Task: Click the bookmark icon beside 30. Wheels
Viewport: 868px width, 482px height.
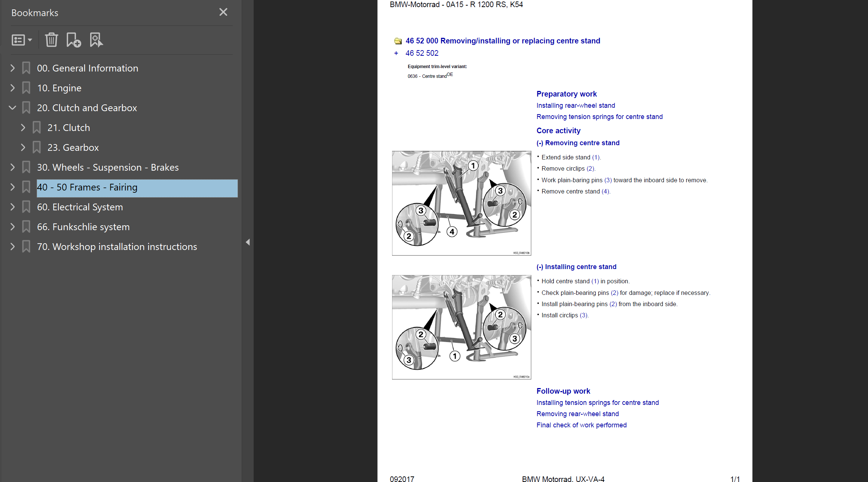Action: coord(26,167)
